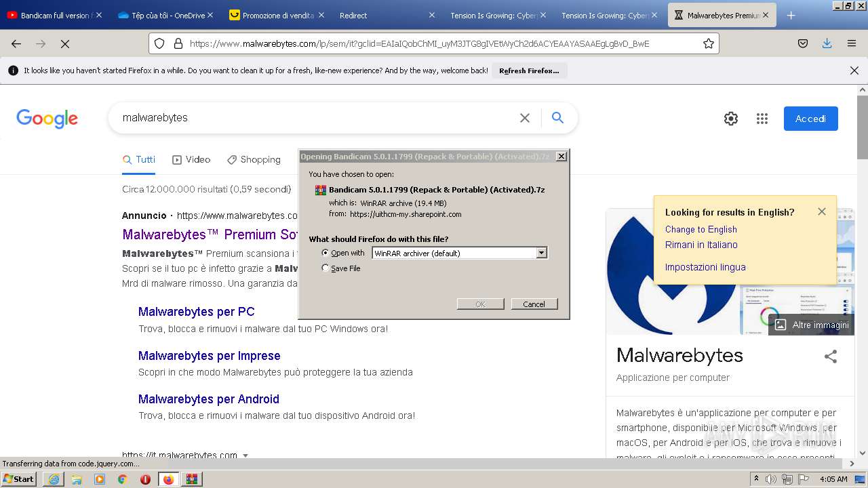The image size is (868, 488).
Task: Click the horizontal scrollbar right arrow
Action: [x=852, y=464]
